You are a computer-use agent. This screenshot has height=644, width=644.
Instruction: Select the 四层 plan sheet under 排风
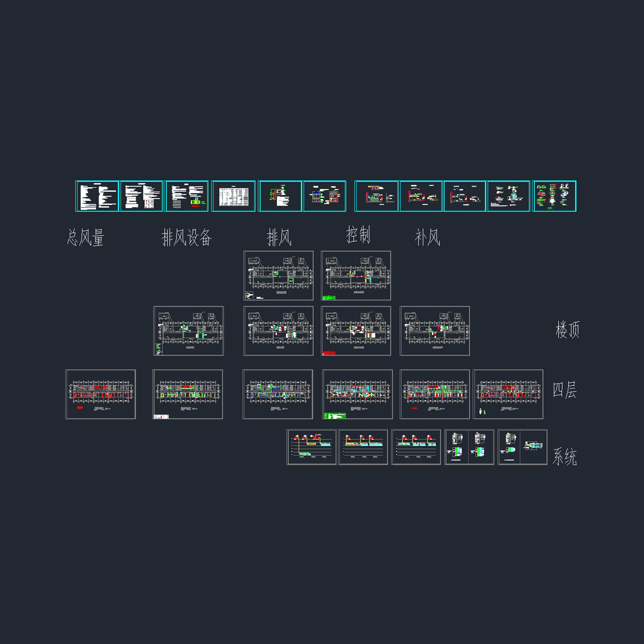(x=278, y=394)
